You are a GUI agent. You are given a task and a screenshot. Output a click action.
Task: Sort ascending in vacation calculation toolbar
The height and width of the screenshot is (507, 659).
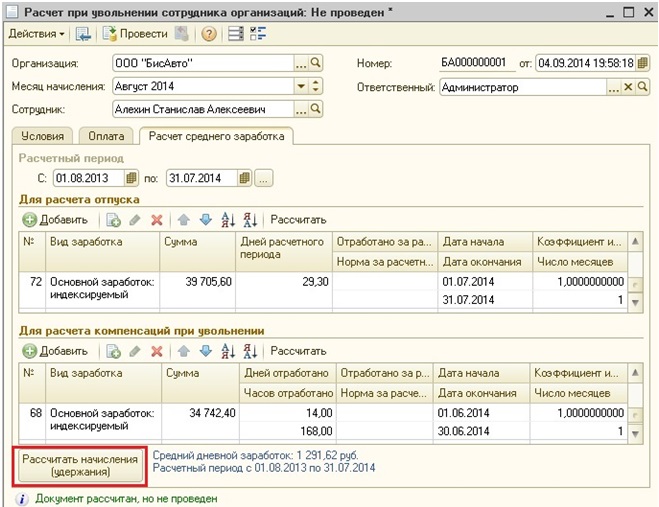(228, 219)
